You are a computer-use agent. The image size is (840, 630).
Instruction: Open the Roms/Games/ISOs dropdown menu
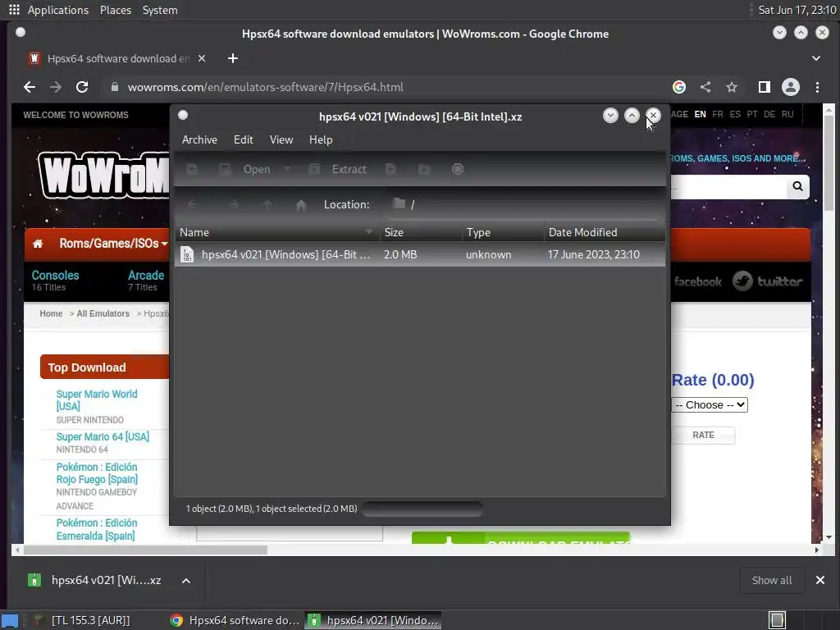(x=113, y=244)
